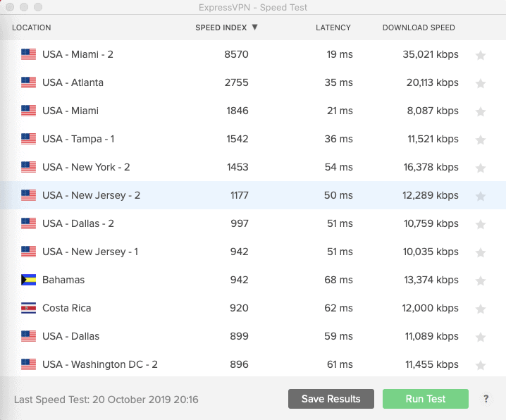Image resolution: width=506 pixels, height=420 pixels.
Task: Click the flag icon beside USA - Atlanta
Action: (28, 82)
